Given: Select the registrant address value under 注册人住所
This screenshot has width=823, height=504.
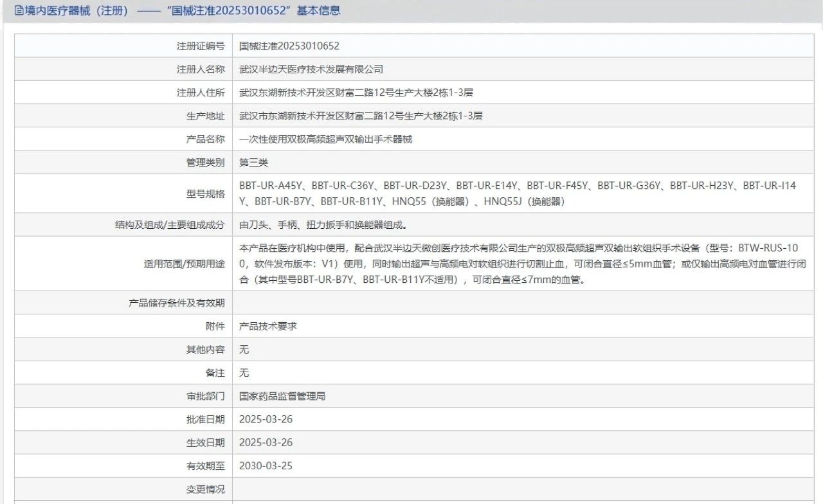Looking at the screenshot, I should click(356, 93).
